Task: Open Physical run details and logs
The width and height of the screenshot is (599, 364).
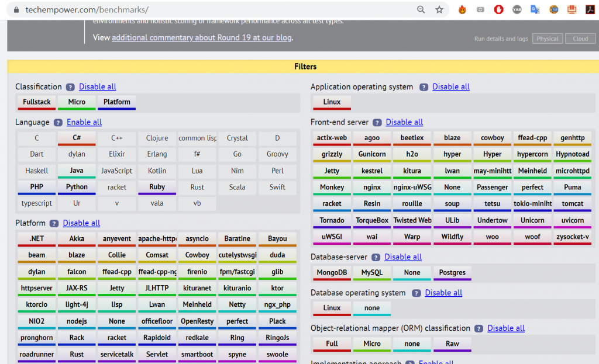Action: pyautogui.click(x=548, y=39)
